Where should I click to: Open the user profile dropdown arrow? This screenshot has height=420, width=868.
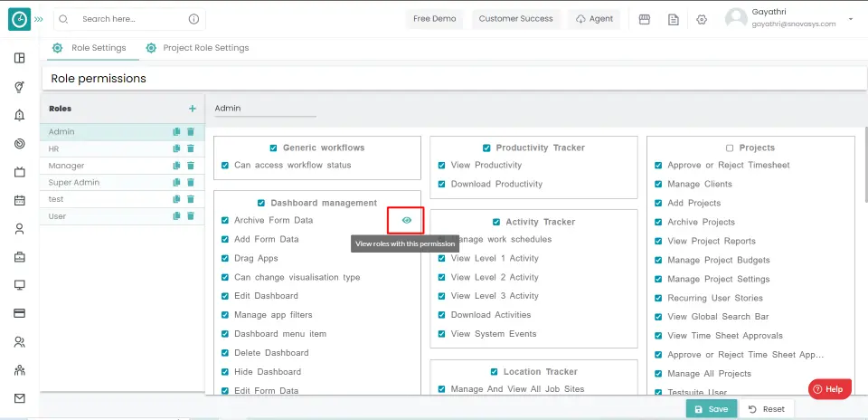[850, 19]
